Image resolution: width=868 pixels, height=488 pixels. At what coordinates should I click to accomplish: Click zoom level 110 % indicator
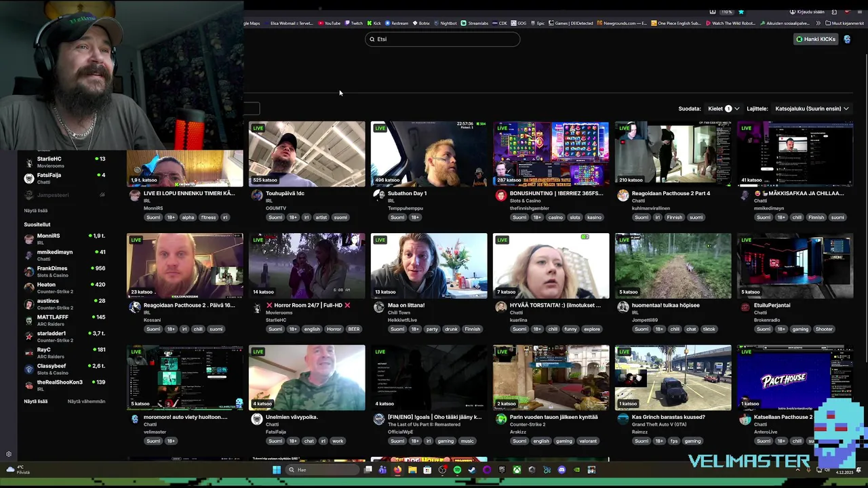726,12
